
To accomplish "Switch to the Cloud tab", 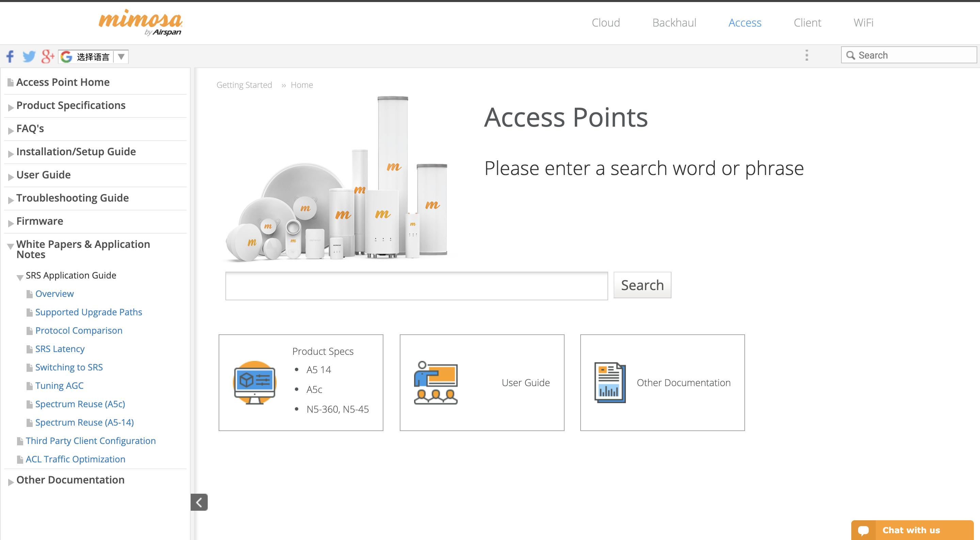I will [606, 23].
